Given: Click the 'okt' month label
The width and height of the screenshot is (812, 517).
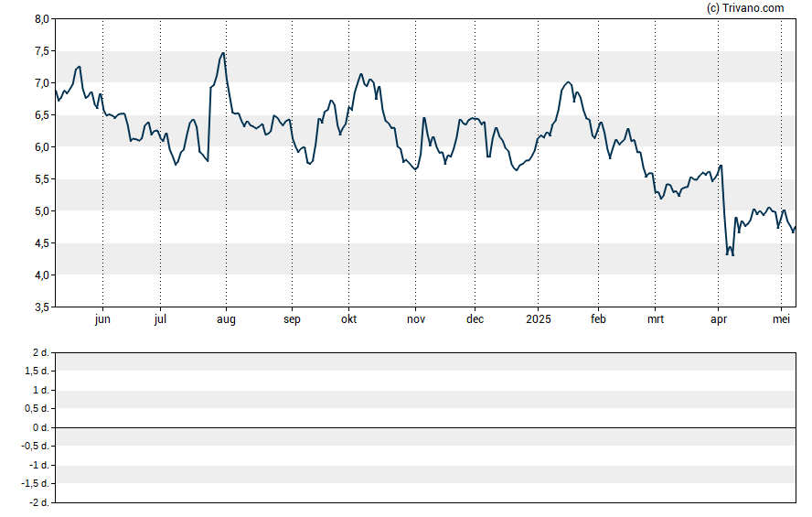Looking at the screenshot, I should [348, 319].
